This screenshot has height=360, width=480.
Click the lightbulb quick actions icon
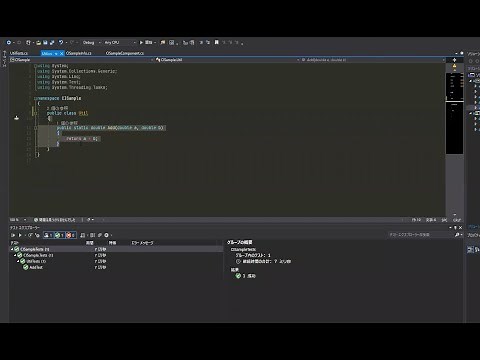(17, 118)
